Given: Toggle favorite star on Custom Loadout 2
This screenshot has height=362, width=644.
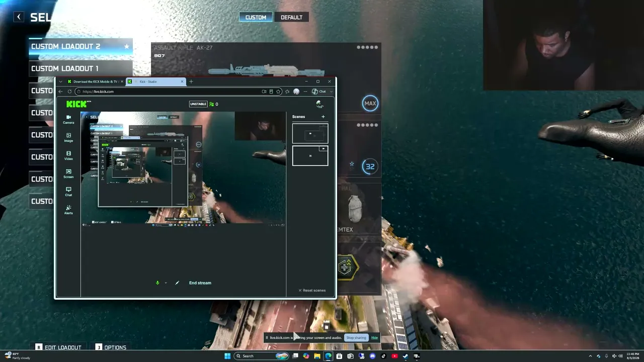Looking at the screenshot, I should pos(127,46).
